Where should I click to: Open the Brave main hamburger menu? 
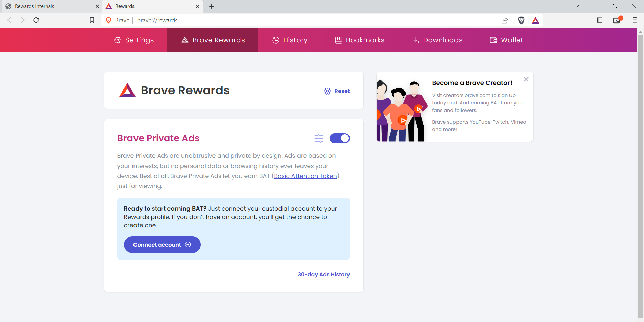635,20
